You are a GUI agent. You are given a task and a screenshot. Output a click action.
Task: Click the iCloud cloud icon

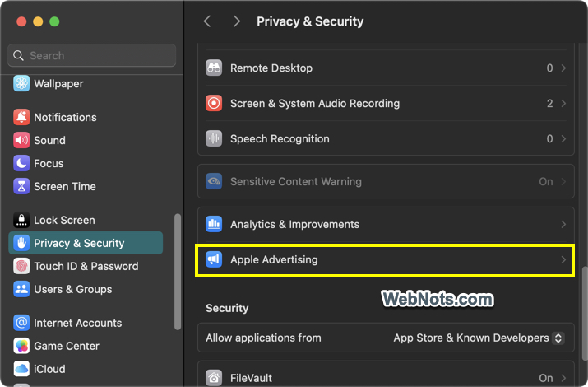tap(21, 369)
